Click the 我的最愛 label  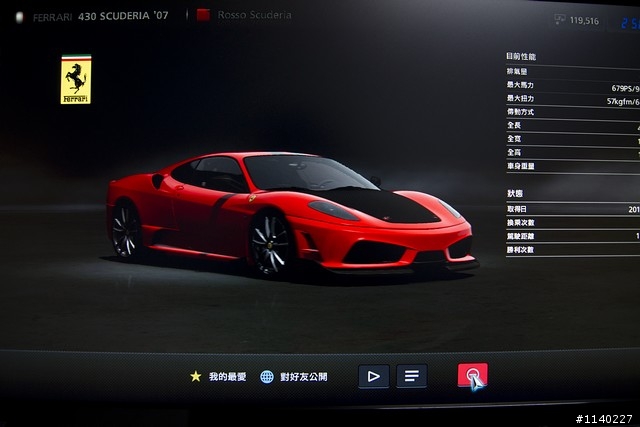pyautogui.click(x=227, y=376)
